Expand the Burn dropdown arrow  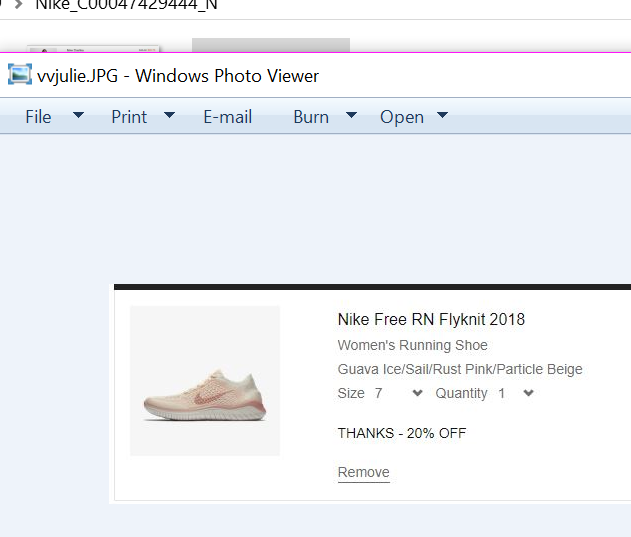(x=351, y=116)
